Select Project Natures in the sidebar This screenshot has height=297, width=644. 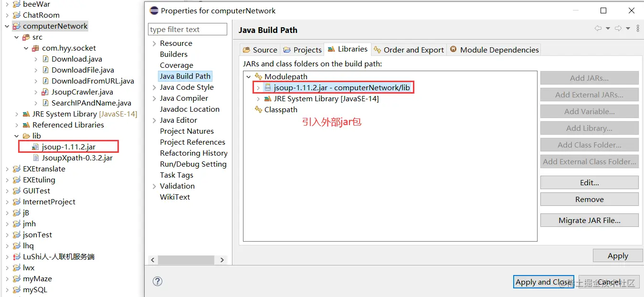coord(187,131)
